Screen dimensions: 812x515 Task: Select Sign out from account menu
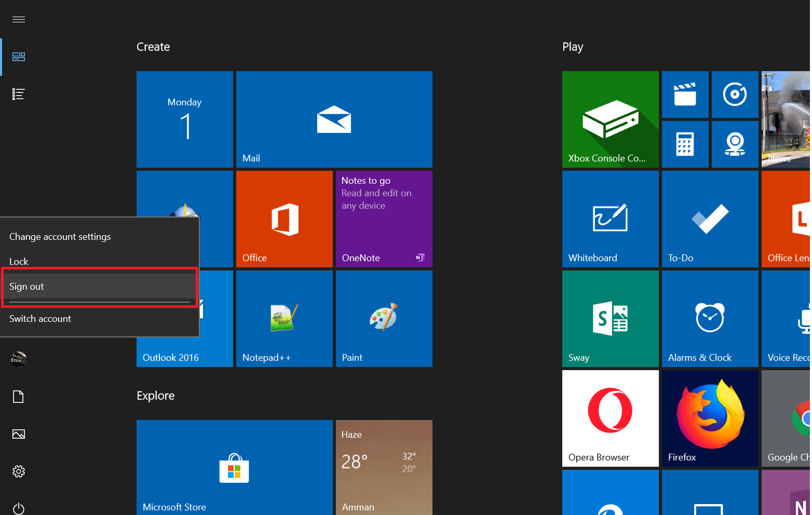pyautogui.click(x=99, y=287)
